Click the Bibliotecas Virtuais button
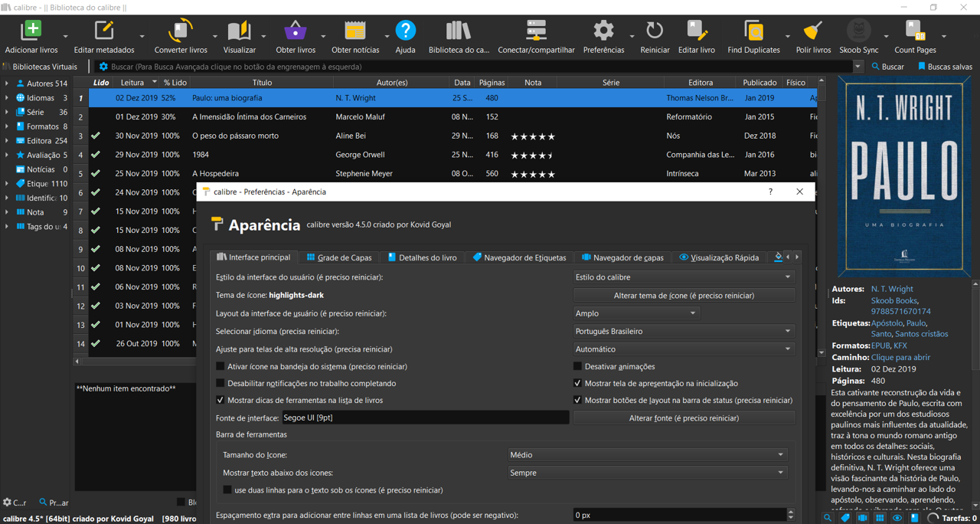Image resolution: width=980 pixels, height=524 pixels. click(x=40, y=67)
